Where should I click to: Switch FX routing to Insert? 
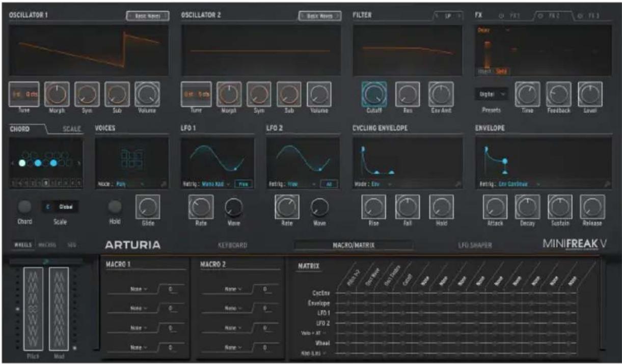coord(484,72)
